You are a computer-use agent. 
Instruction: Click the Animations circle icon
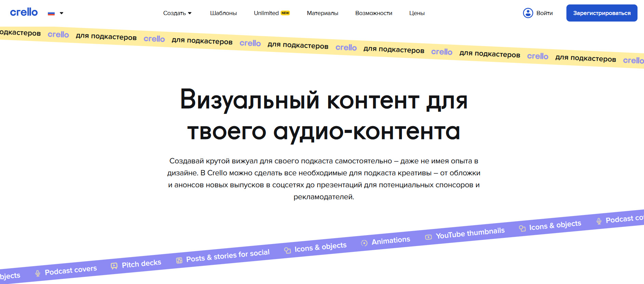click(364, 243)
